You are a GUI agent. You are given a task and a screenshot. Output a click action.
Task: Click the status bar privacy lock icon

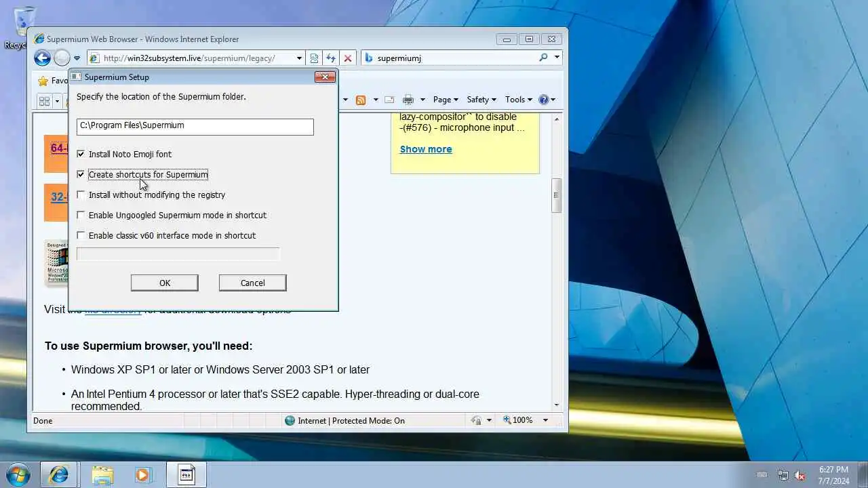tap(477, 420)
